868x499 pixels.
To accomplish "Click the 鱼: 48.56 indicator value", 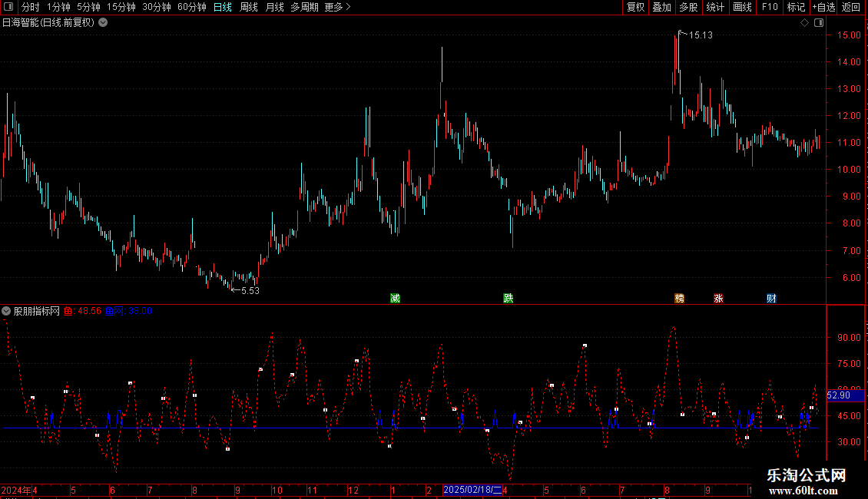I will (82, 311).
